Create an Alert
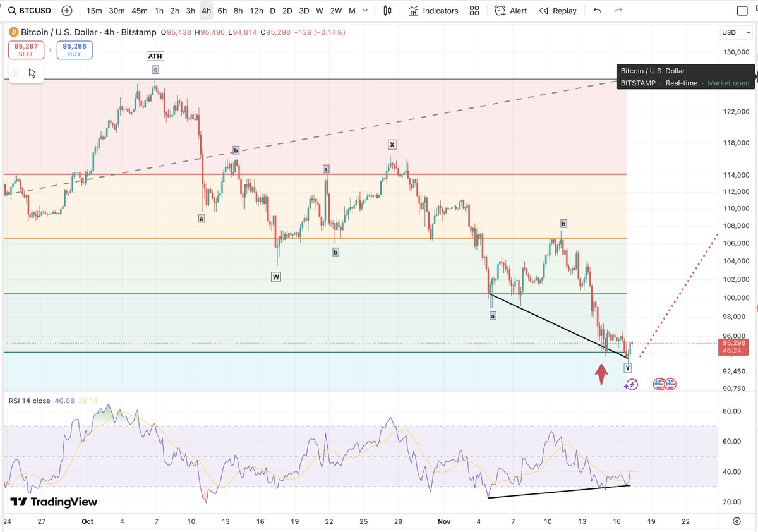This screenshot has height=532, width=758. point(511,11)
